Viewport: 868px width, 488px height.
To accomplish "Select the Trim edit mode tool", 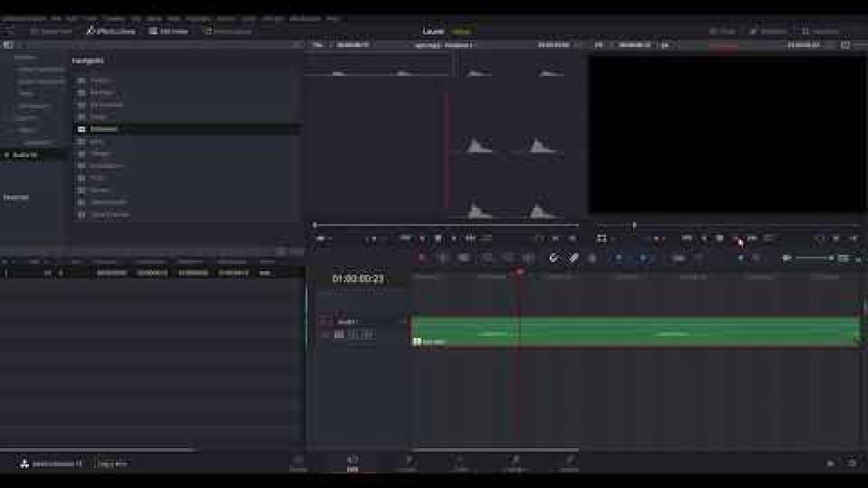I will [442, 258].
